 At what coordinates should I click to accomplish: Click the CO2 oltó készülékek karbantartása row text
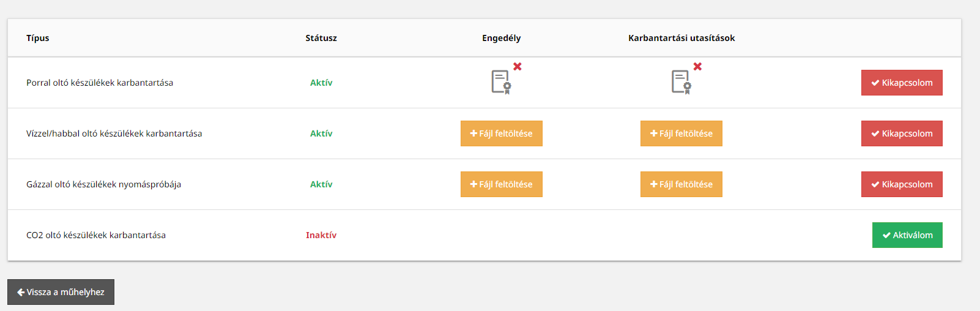coord(96,235)
